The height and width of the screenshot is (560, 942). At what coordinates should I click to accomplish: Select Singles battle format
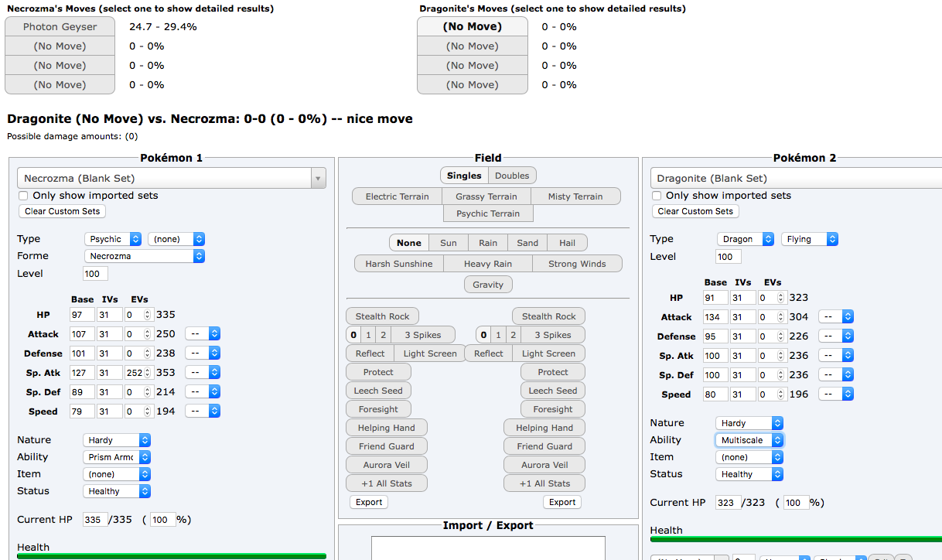pos(464,176)
